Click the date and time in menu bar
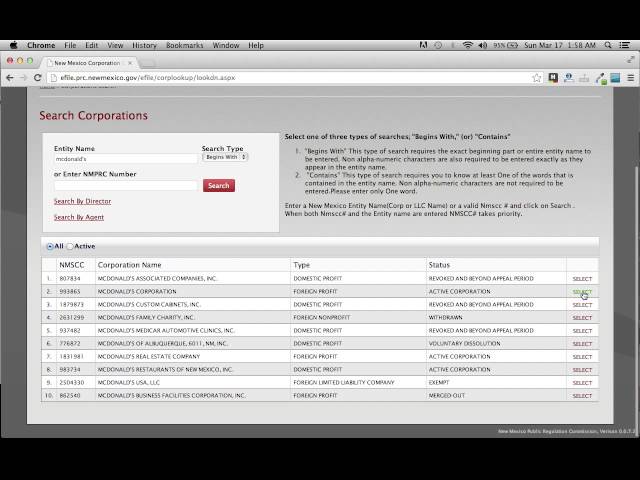 [x=560, y=45]
